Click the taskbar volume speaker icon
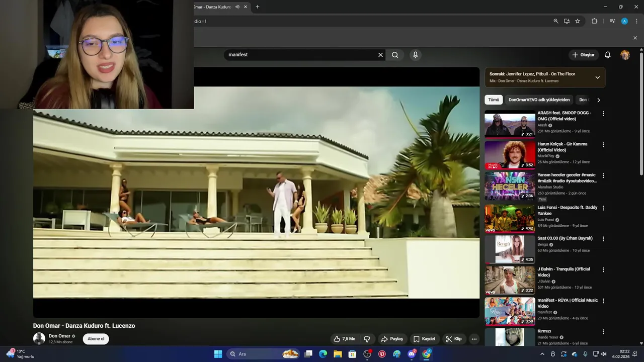 [x=604, y=354]
